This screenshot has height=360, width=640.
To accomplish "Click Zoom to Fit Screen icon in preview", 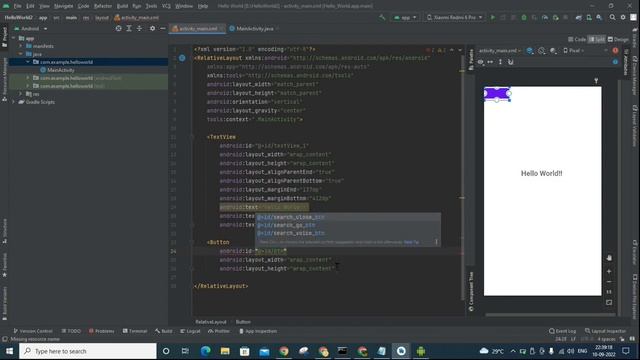I will click(609, 302).
